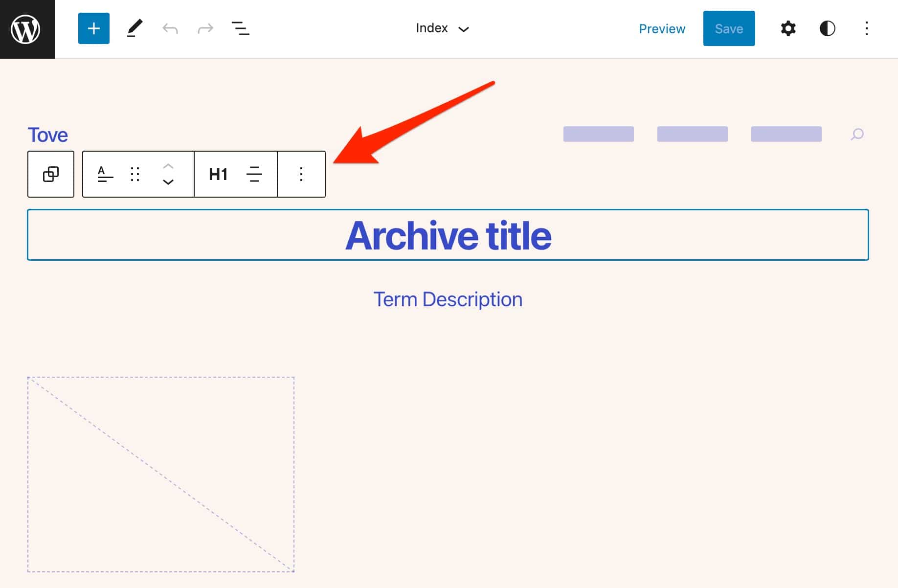Click the WordPress logo icon
This screenshot has width=898, height=588.
pyautogui.click(x=26, y=29)
